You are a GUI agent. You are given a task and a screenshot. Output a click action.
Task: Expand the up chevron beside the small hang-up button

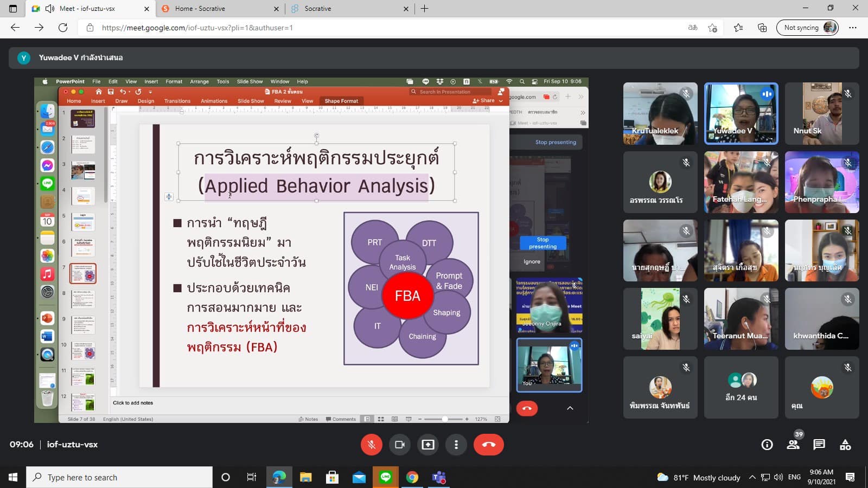click(570, 408)
